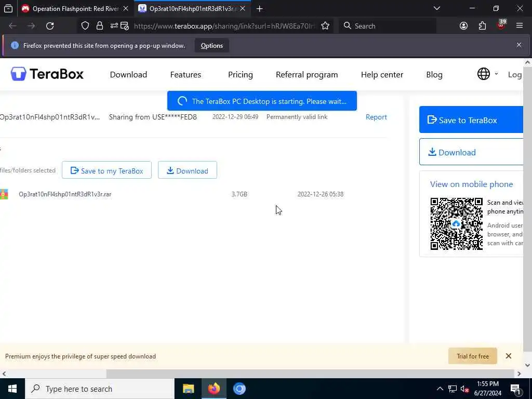The image size is (532, 399).
Task: Click the Firefox taskbar icon
Action: tap(214, 389)
